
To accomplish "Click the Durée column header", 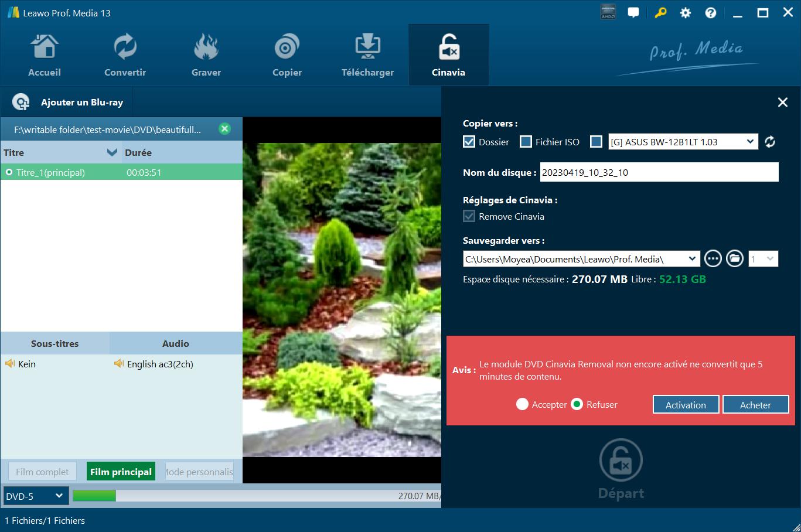I will click(x=138, y=152).
